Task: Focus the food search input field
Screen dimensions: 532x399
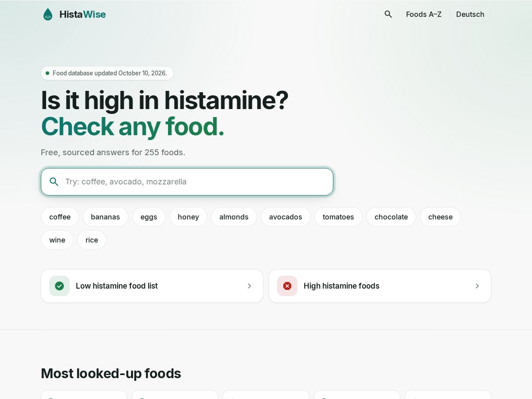Action: click(187, 182)
